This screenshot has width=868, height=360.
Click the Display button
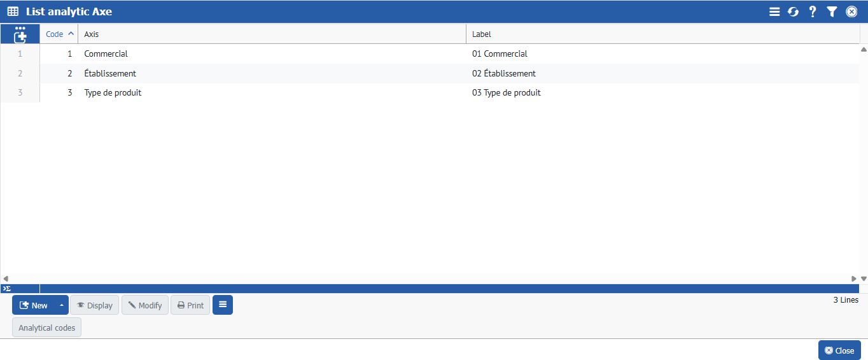click(94, 305)
